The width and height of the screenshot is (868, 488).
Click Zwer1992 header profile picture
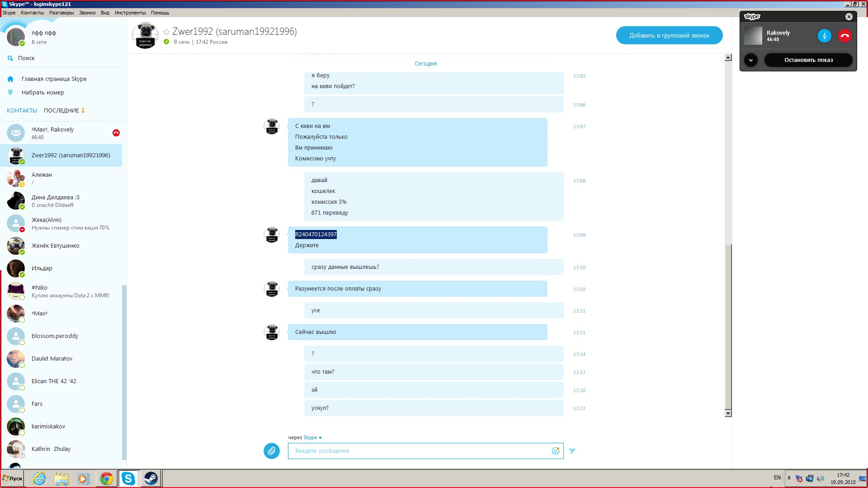pos(145,35)
